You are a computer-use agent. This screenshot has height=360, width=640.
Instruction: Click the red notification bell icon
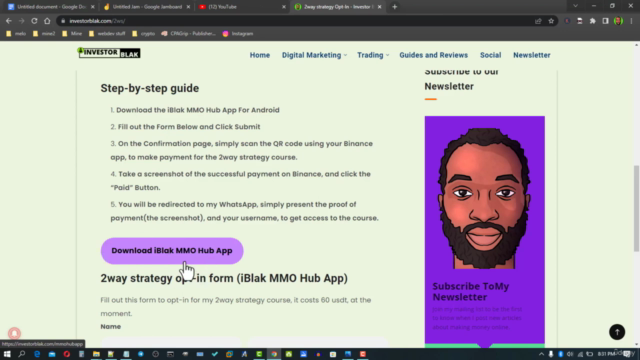coord(14,333)
